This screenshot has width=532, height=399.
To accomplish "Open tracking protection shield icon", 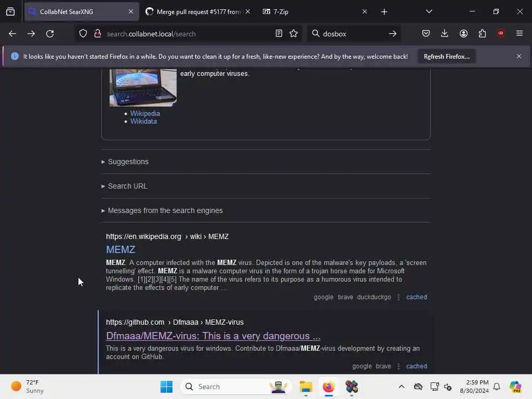I will 83,34.
